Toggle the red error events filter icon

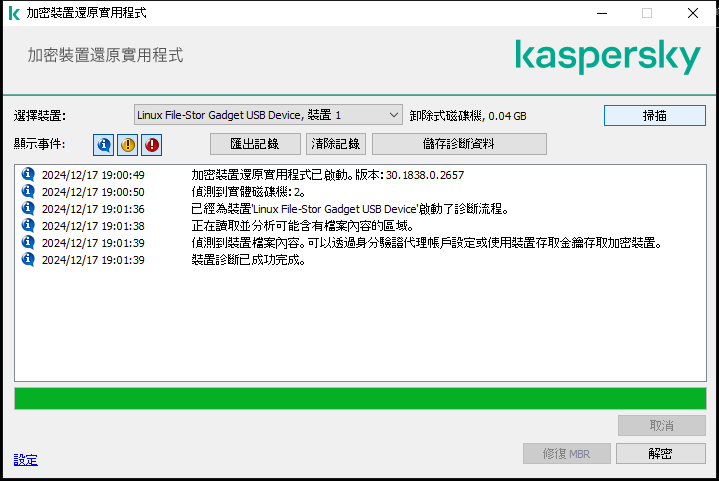tap(151, 145)
